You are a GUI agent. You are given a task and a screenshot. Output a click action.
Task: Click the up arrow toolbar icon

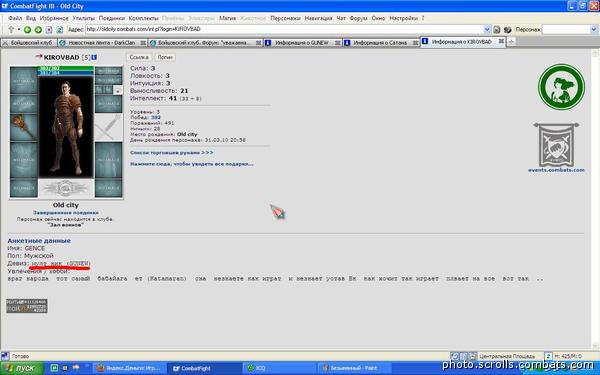coord(11,29)
